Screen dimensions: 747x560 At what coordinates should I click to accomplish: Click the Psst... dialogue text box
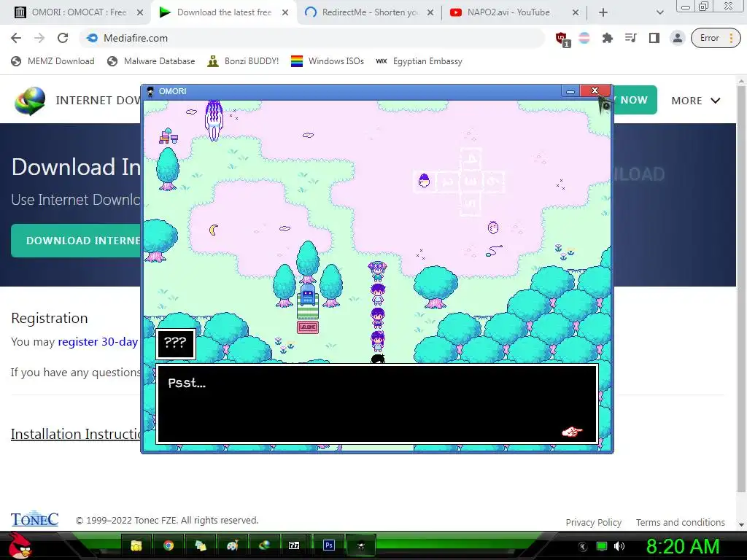377,404
